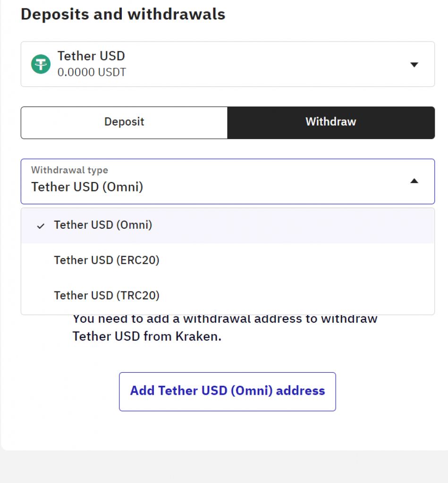448x483 pixels.
Task: Click the highlighted Omni row background
Action: (x=228, y=226)
